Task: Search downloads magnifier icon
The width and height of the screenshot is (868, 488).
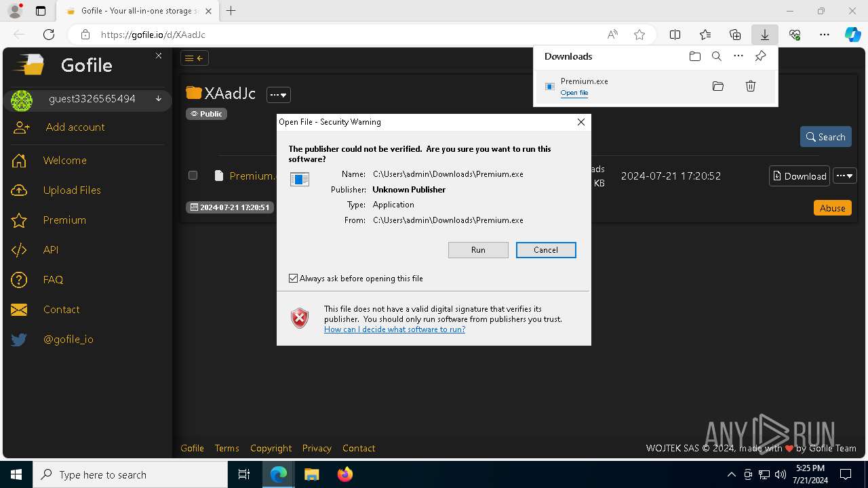Action: [716, 56]
